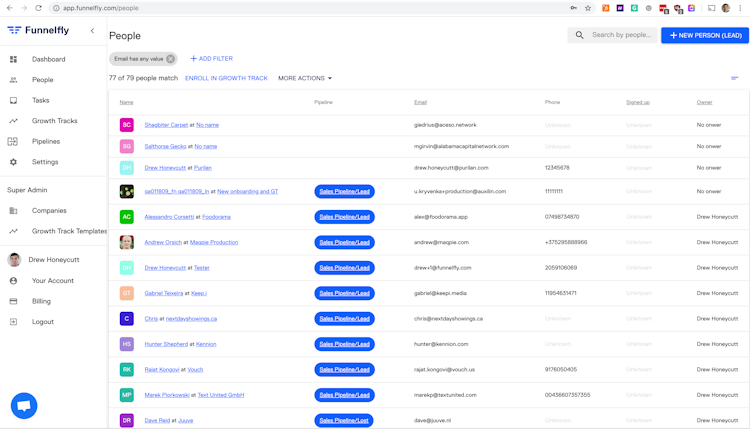Click ADD FILTER
Screen dimensions: 750x429
click(211, 59)
